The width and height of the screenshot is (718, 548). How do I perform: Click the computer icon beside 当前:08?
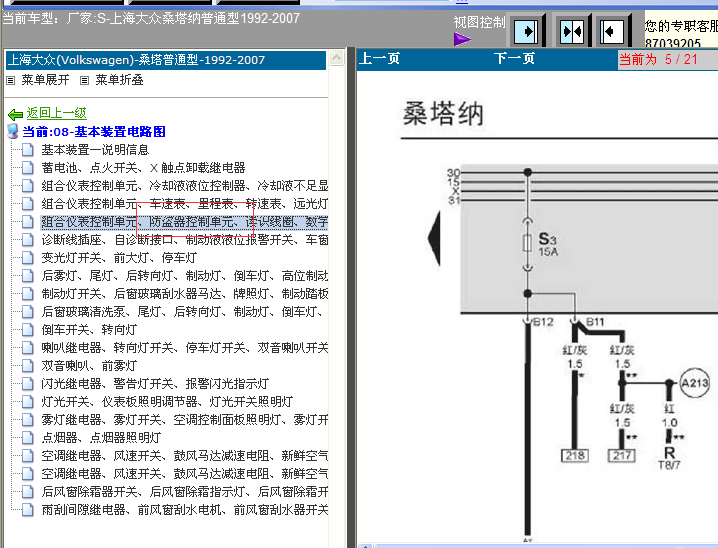pyautogui.click(x=13, y=131)
